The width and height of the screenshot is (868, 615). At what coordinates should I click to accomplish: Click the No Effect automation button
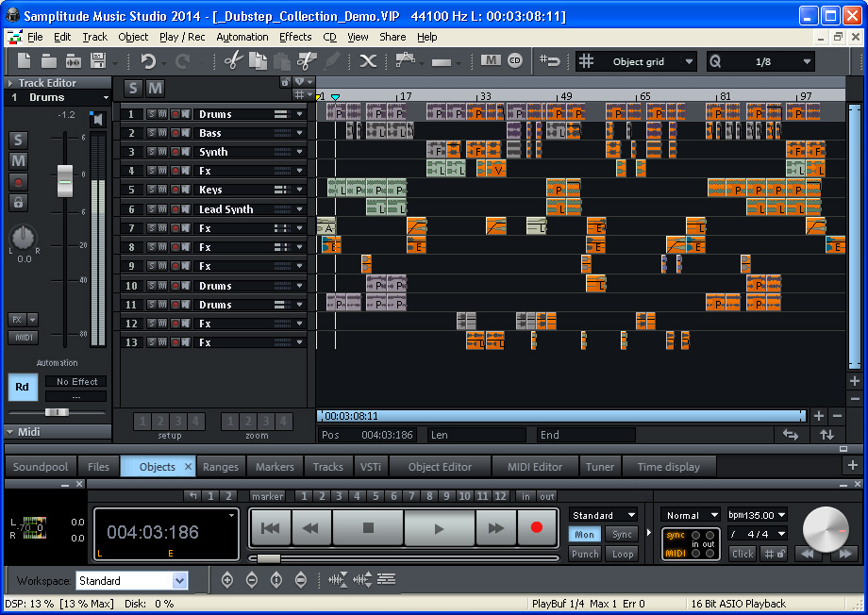click(75, 381)
